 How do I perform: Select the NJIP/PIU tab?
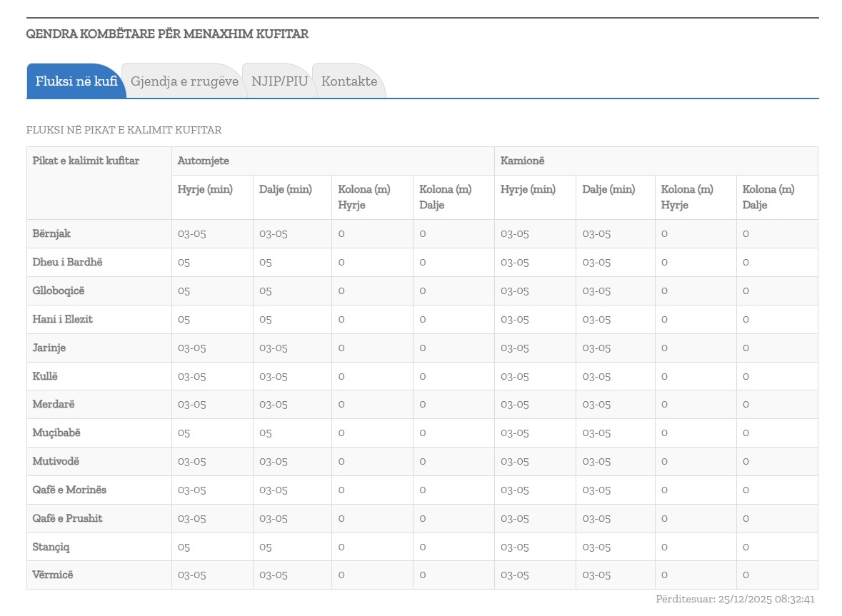tap(279, 81)
